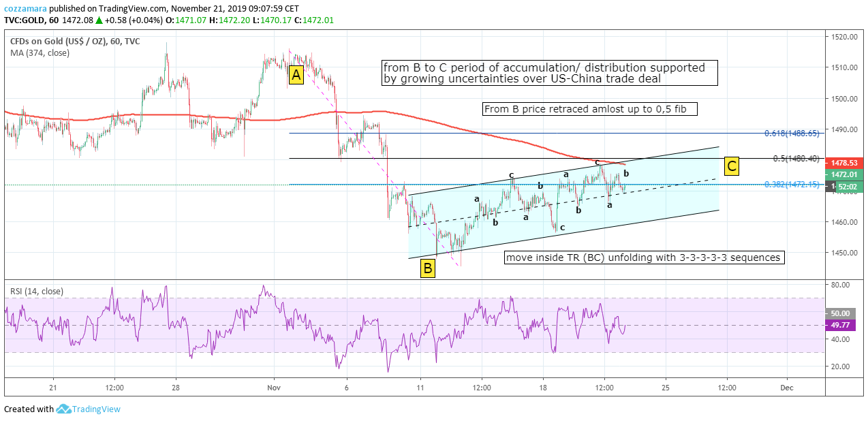Click the TradingView cloud logo icon

click(x=64, y=409)
